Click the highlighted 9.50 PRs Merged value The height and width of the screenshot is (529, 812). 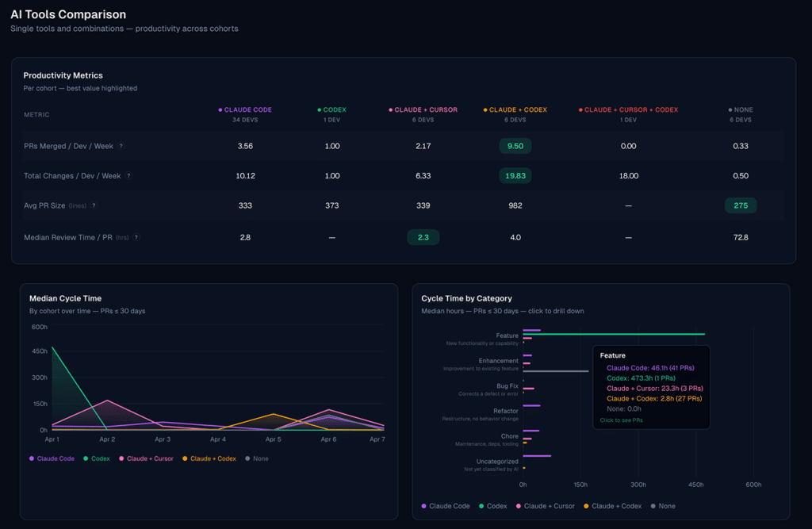coord(515,146)
